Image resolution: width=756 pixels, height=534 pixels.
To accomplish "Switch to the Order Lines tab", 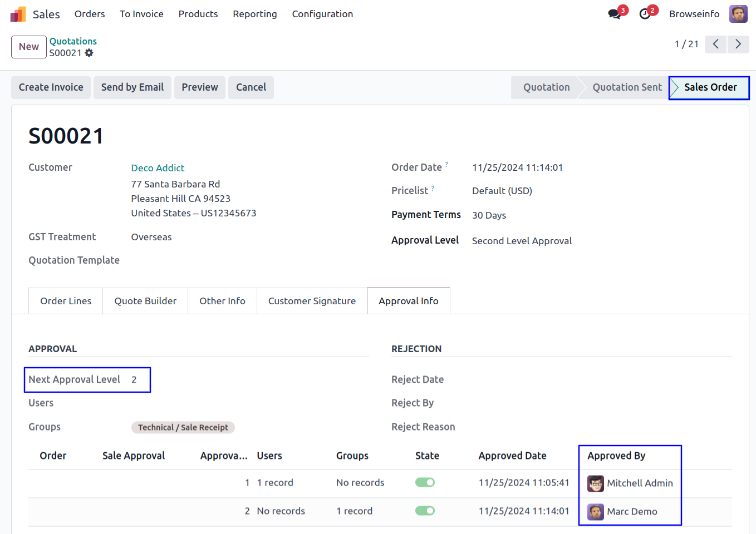I will click(66, 301).
